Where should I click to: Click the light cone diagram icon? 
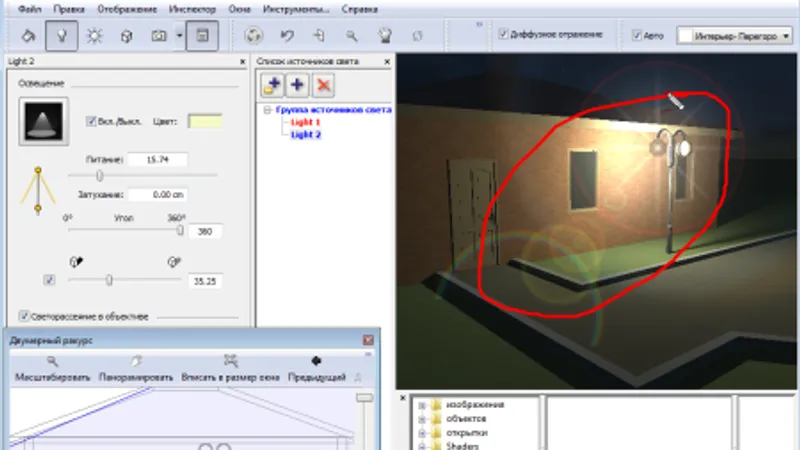coord(38,191)
